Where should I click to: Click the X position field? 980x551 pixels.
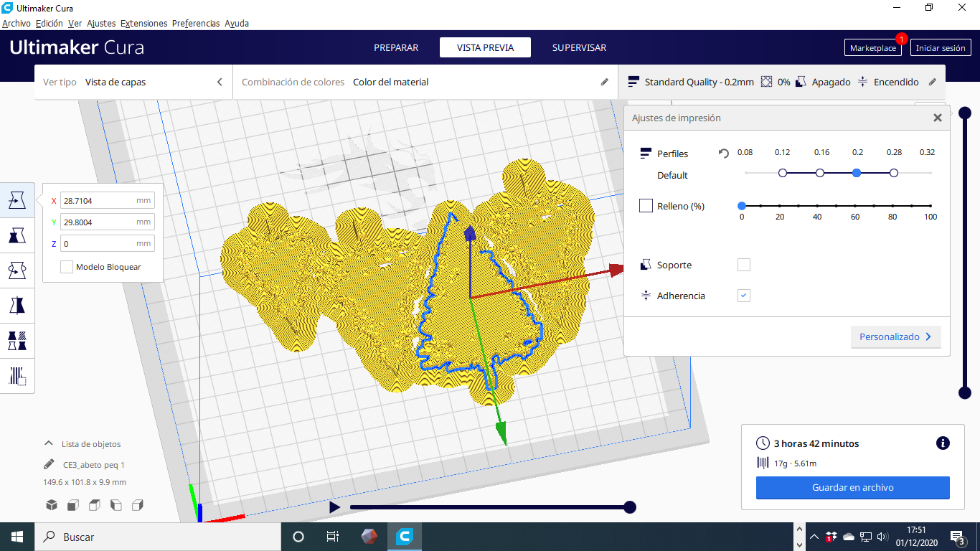107,201
